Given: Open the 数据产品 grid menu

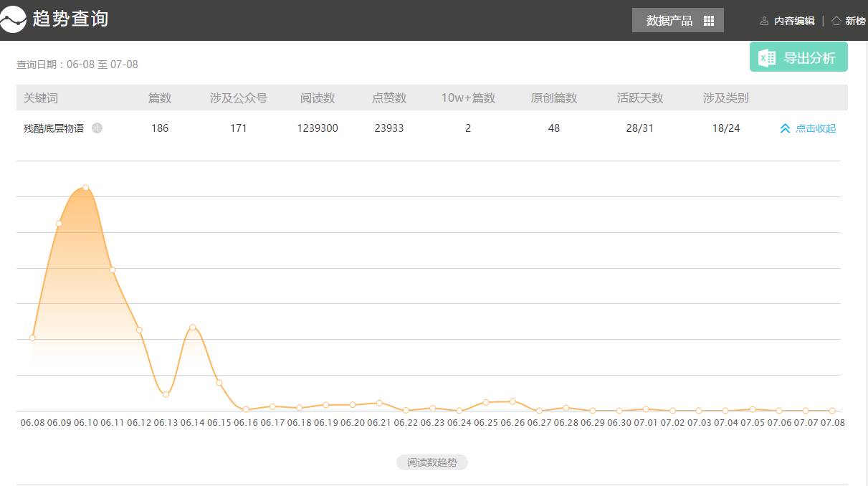Looking at the screenshot, I should [x=677, y=21].
